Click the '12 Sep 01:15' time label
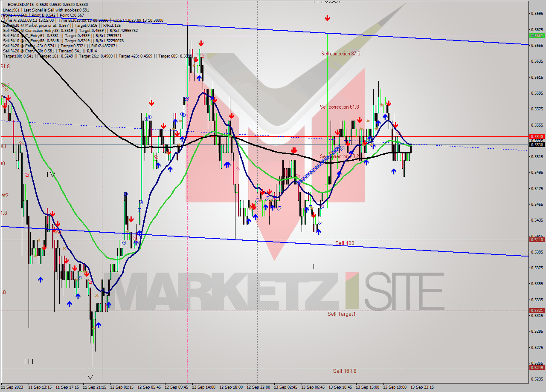This screenshot has width=546, height=392. tap(122, 387)
